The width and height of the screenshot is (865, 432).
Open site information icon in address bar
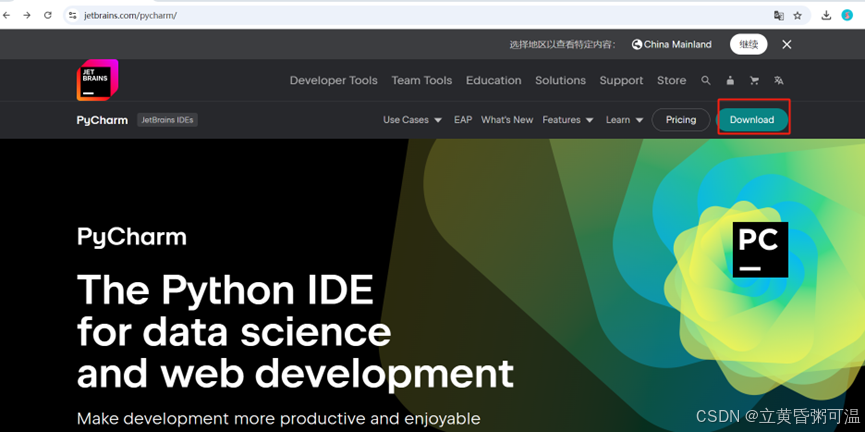(72, 15)
